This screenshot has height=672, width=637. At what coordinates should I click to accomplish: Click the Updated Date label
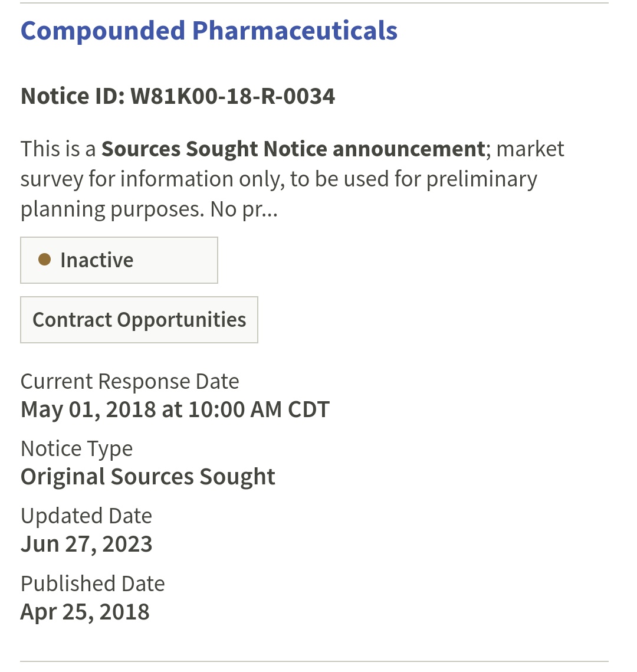pos(86,516)
